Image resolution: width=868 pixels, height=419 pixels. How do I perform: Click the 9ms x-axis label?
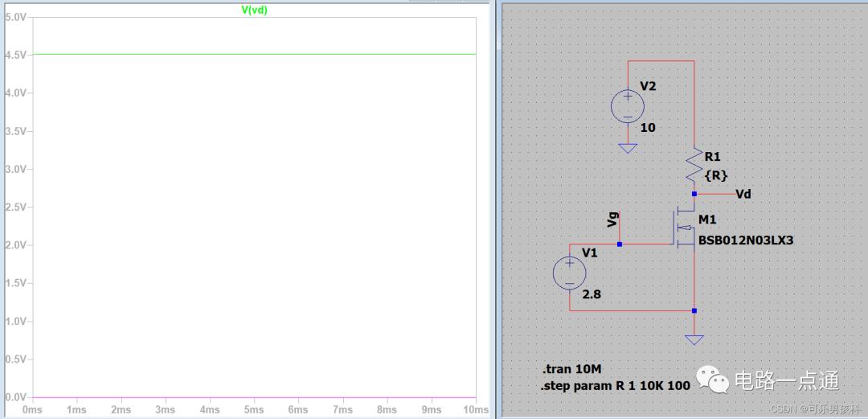click(432, 409)
